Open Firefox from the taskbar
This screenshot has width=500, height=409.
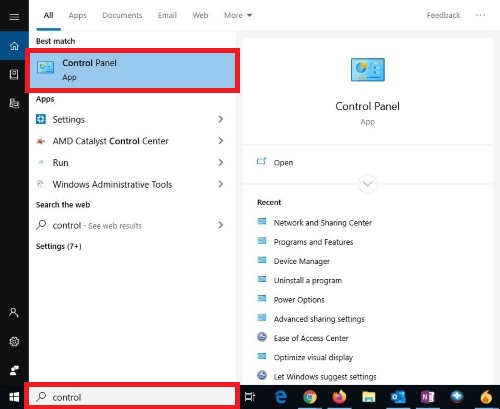(339, 397)
